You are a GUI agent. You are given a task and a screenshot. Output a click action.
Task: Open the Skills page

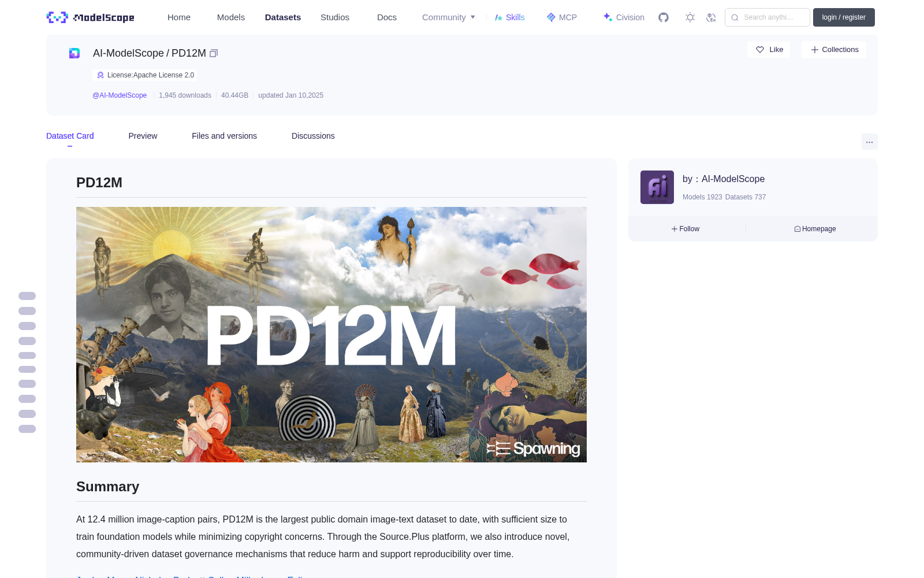pyautogui.click(x=510, y=17)
